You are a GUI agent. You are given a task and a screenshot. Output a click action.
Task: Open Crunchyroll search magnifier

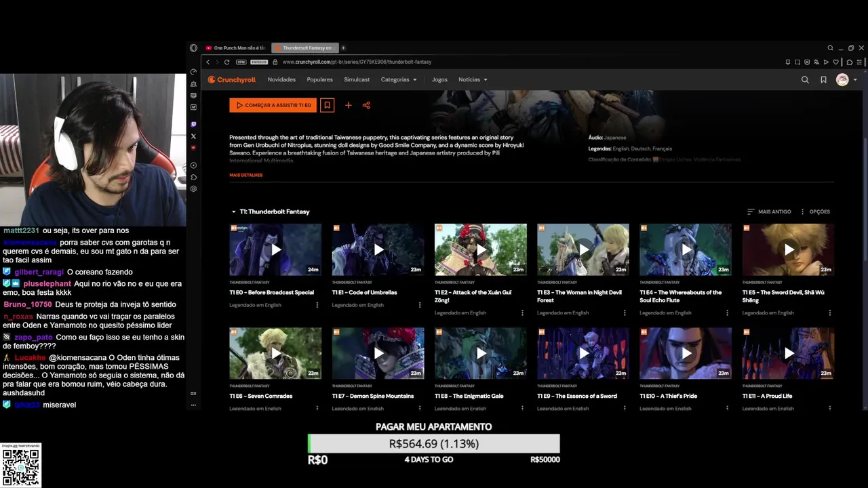(805, 80)
